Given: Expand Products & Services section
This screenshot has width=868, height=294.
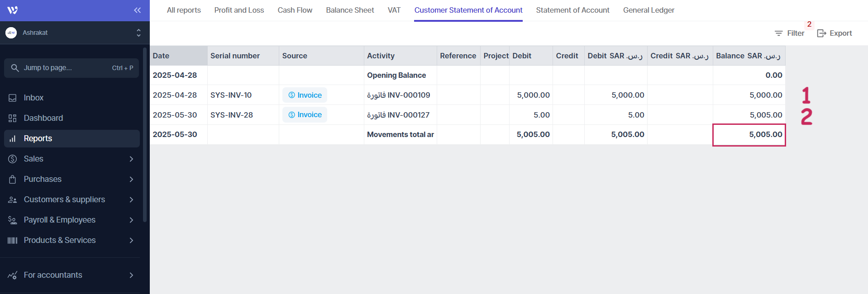Looking at the screenshot, I should click(131, 240).
